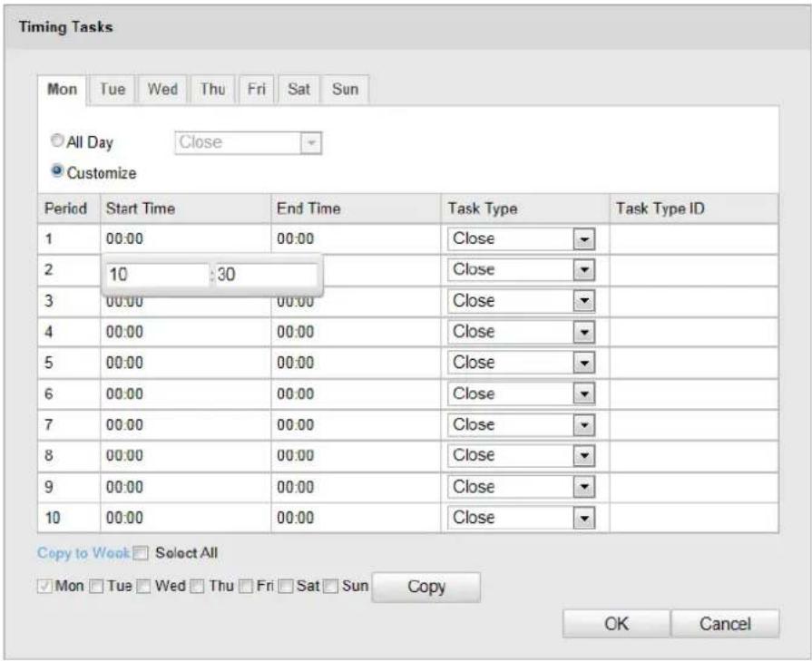Tick the Sat copy checkbox
This screenshot has width=812, height=661.
tap(286, 587)
